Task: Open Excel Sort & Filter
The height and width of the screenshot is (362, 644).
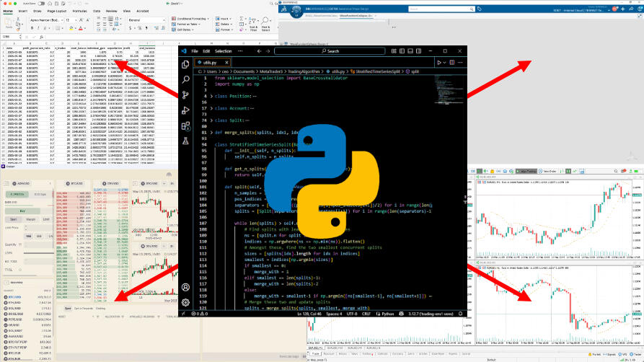Action: (253, 24)
